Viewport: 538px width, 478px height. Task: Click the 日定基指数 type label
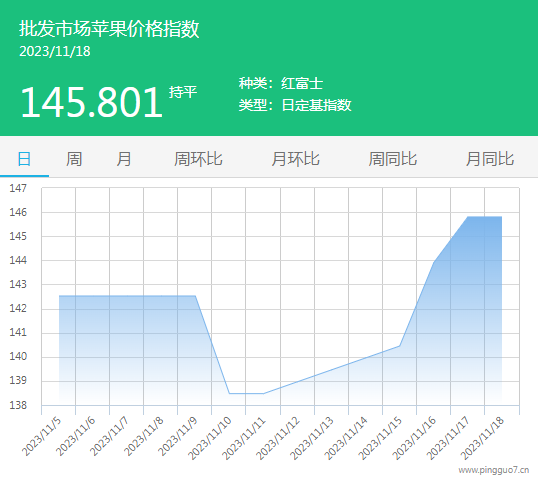click(x=316, y=105)
